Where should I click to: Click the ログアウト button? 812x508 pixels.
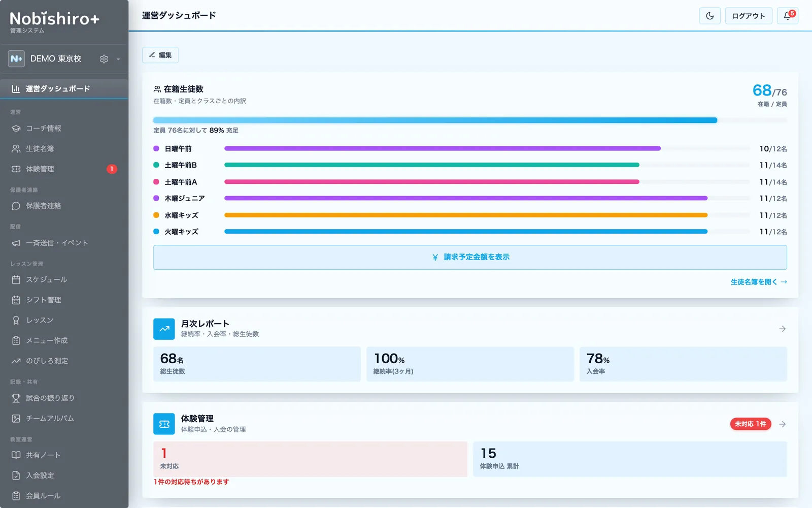749,16
